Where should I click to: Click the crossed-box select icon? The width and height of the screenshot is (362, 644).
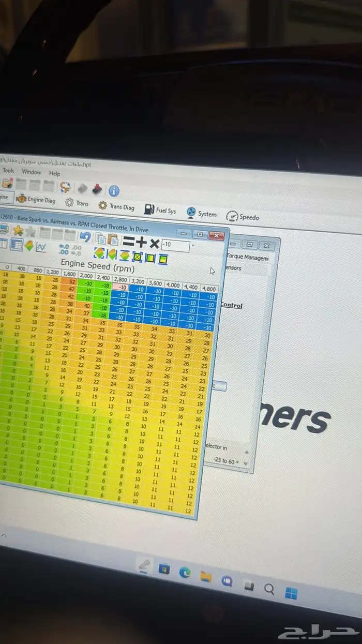coord(137,256)
